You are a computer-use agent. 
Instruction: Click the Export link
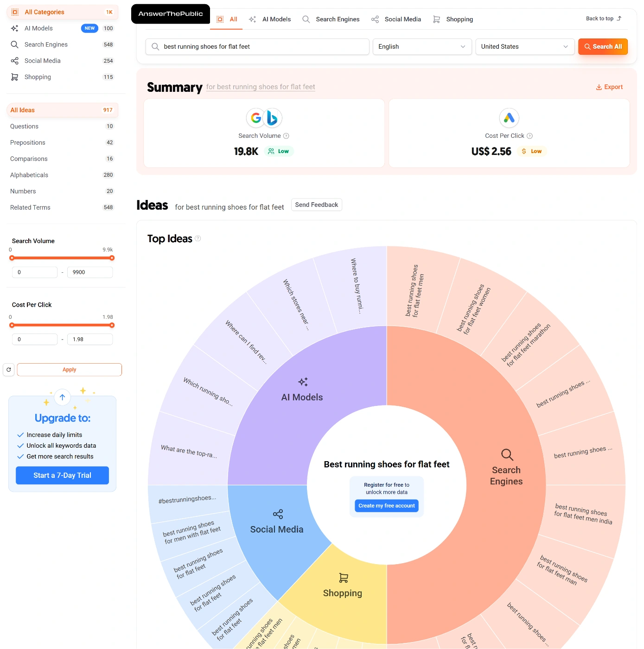609,87
